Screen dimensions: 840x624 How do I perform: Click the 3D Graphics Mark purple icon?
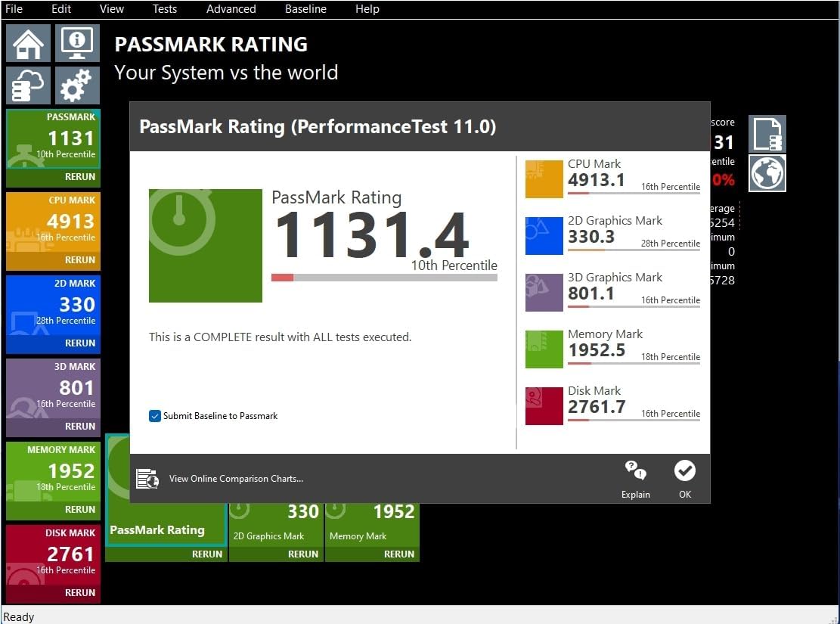[544, 293]
